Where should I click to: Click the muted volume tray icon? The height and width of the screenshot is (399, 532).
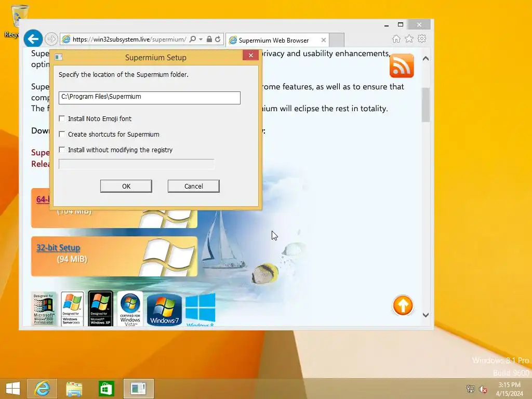tap(483, 389)
